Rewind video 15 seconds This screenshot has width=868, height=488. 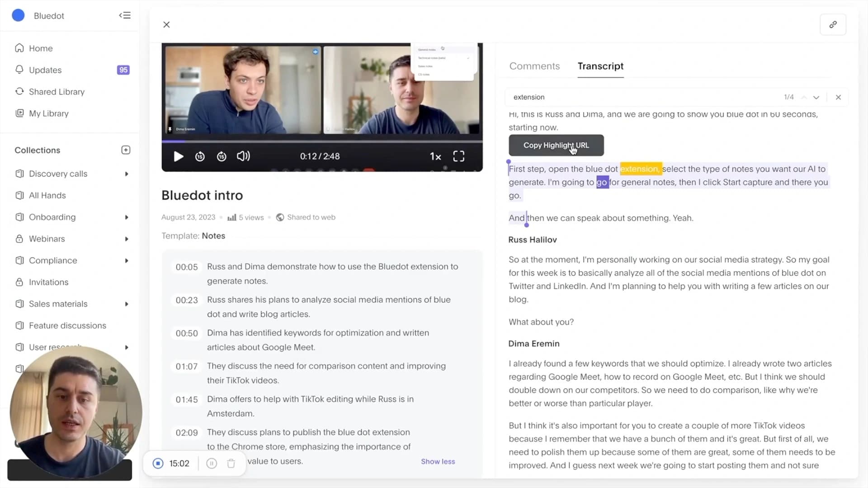(x=200, y=156)
